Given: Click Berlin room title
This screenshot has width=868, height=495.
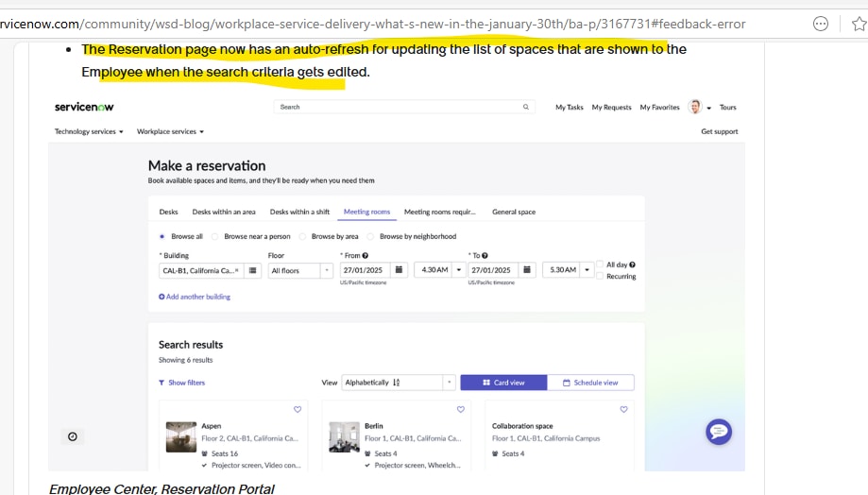Looking at the screenshot, I should [374, 426].
